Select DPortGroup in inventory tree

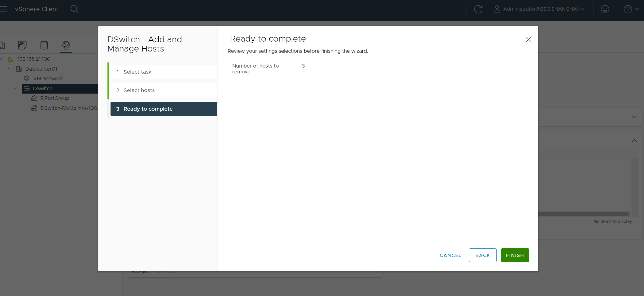click(x=55, y=98)
